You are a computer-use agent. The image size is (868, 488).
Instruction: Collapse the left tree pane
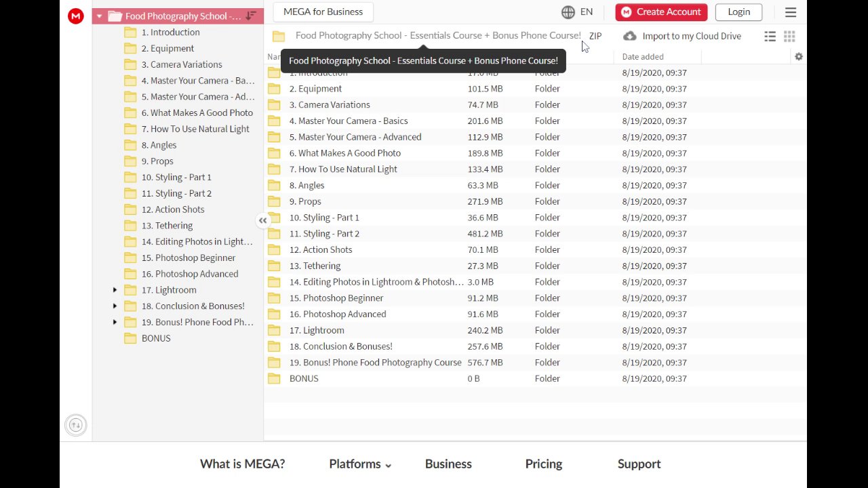263,220
